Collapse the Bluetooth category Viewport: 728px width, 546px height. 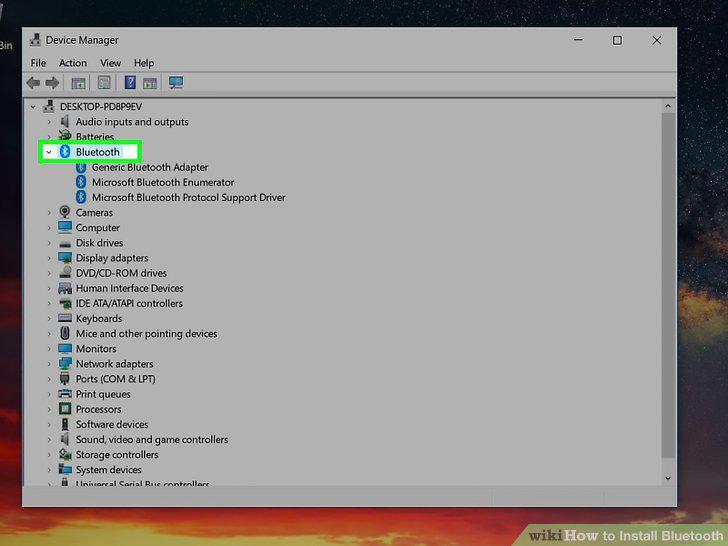point(49,152)
